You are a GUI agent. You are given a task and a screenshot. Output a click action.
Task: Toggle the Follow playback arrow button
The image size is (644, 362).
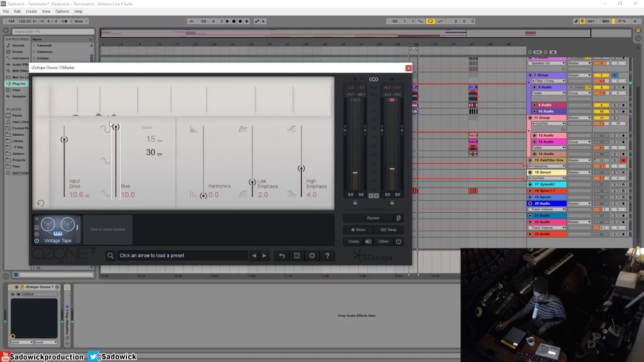(191, 21)
